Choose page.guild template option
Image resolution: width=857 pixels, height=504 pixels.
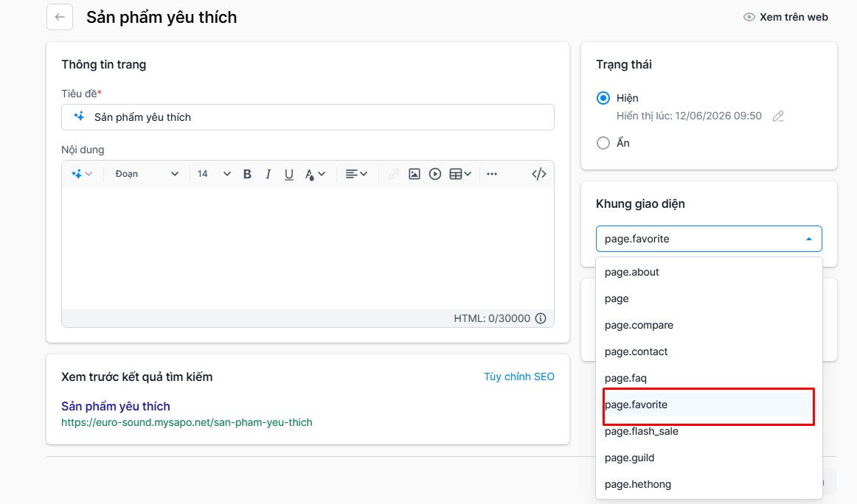click(709, 458)
